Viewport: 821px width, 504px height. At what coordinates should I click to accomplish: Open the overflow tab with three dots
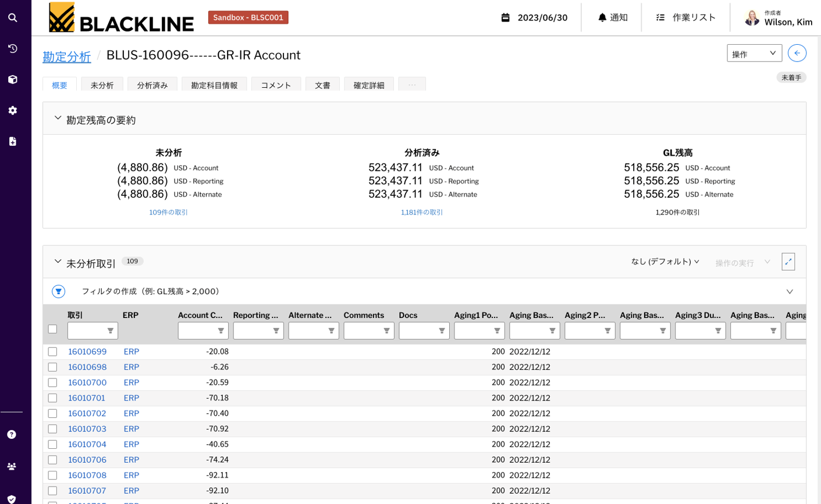412,84
